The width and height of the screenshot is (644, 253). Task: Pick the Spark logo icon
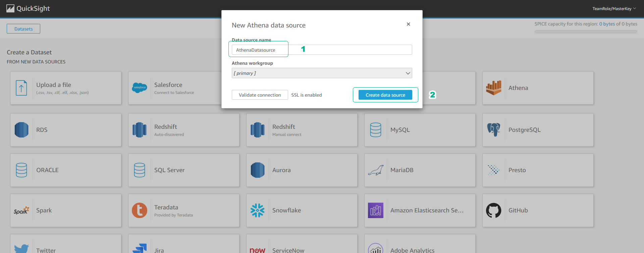(x=21, y=210)
